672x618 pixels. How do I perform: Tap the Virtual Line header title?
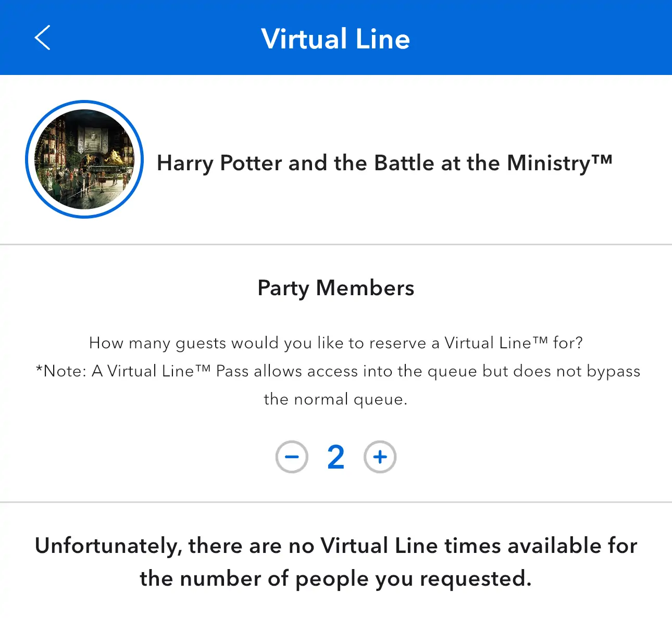pos(336,39)
